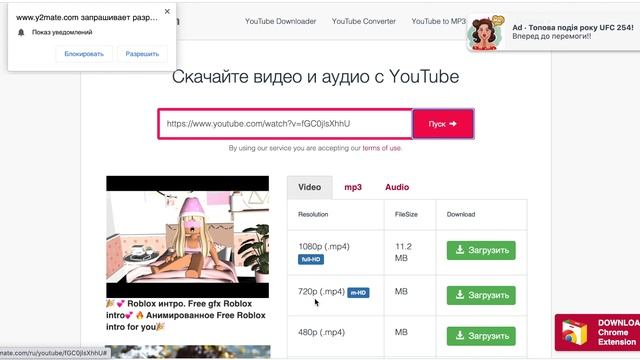Click the notification bell icon
This screenshot has width=640, height=360.
click(x=21, y=32)
